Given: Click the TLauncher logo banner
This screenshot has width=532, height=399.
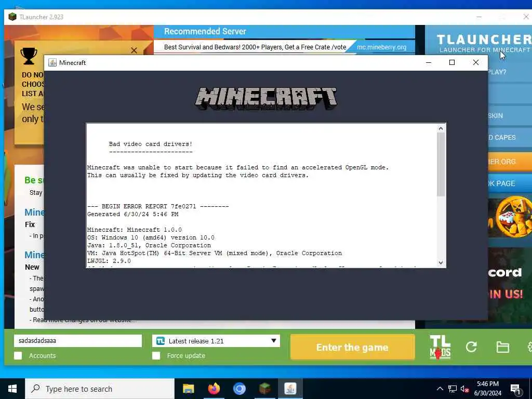Looking at the screenshot, I should (x=484, y=43).
